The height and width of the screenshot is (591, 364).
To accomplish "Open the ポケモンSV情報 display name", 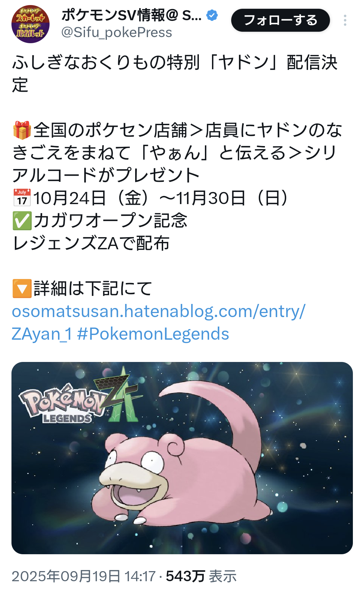I will 131,15.
